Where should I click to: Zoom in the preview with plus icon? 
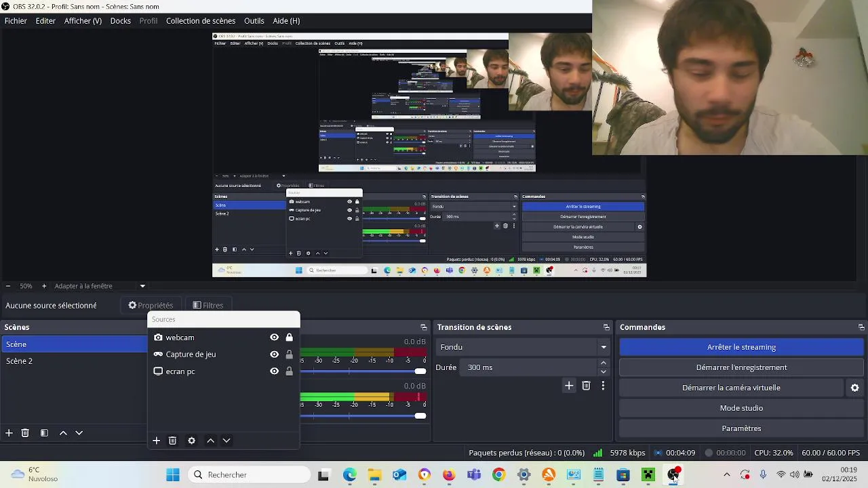tap(44, 286)
